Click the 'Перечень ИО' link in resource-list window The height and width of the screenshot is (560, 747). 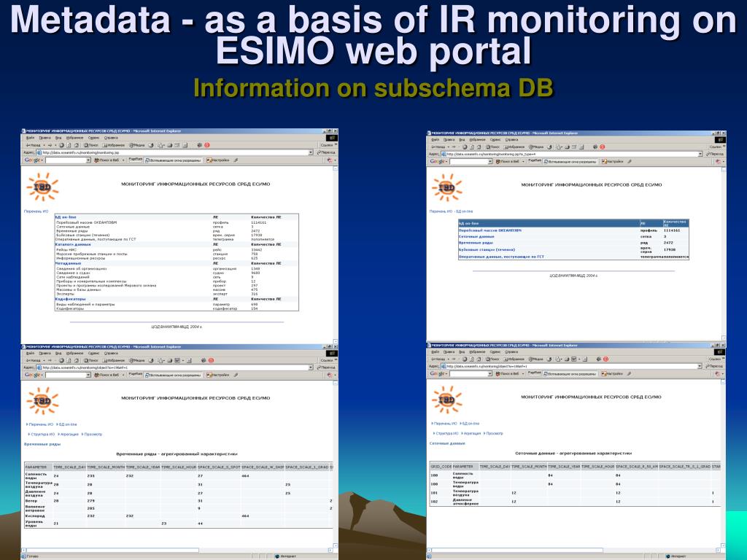click(x=36, y=211)
